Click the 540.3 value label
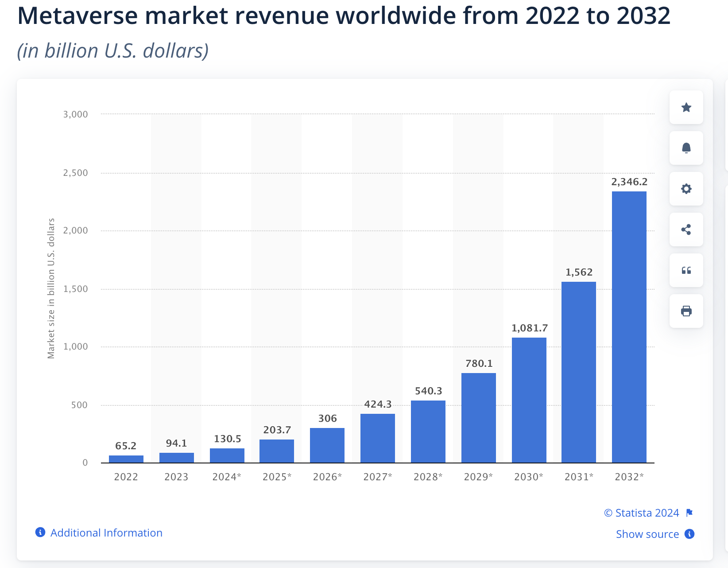728x568 pixels. pos(429,391)
